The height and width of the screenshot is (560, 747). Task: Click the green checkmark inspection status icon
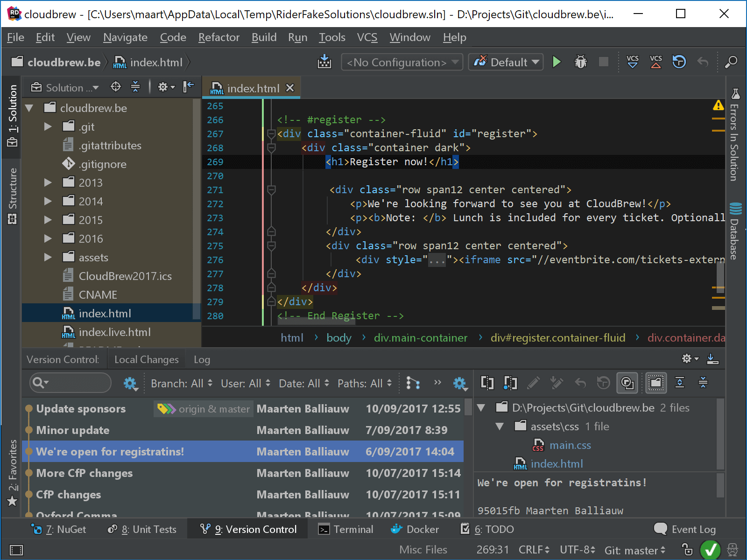(710, 550)
